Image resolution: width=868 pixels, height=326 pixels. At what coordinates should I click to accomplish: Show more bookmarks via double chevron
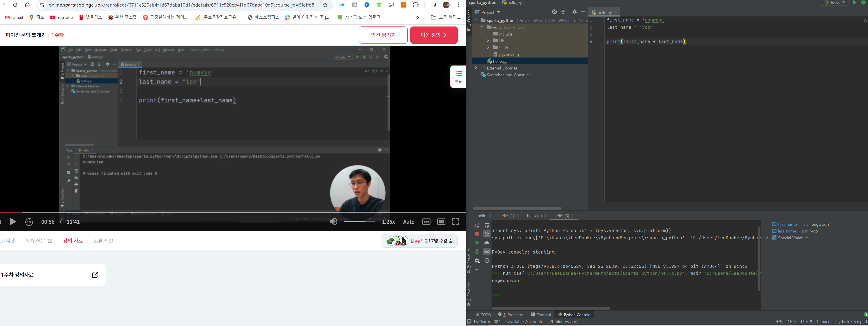417,17
